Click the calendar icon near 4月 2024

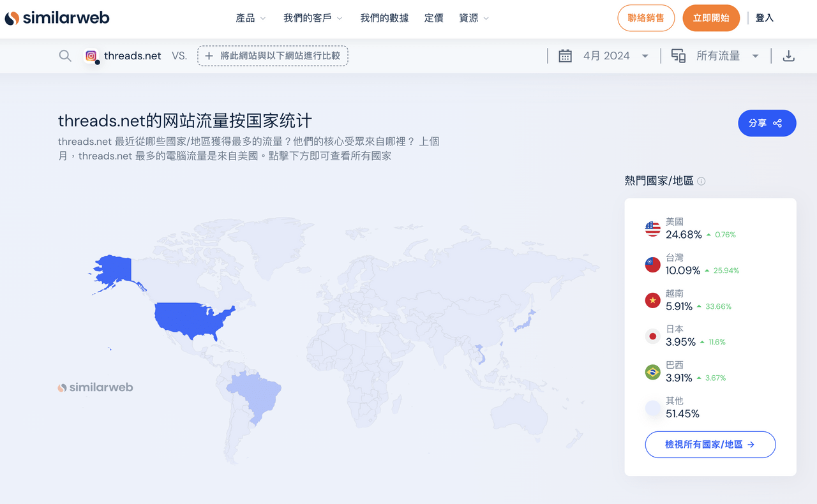point(565,56)
